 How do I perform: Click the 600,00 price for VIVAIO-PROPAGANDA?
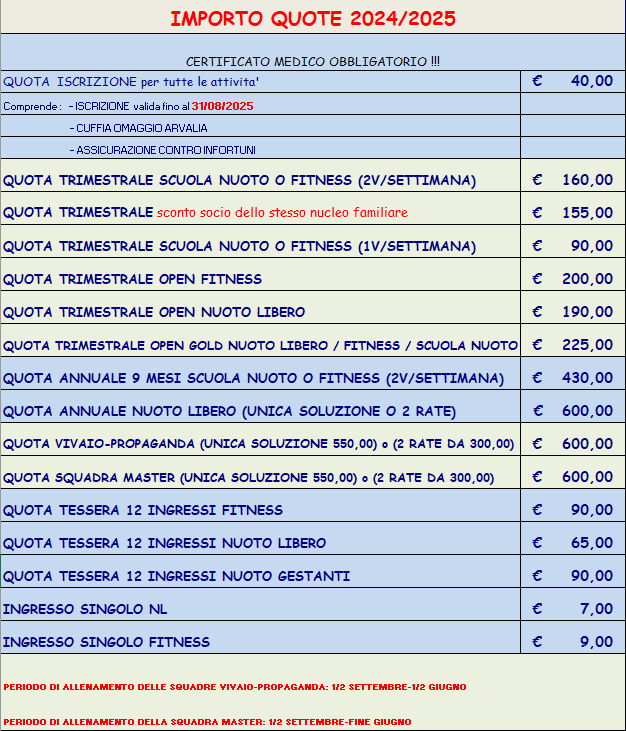pos(573,440)
